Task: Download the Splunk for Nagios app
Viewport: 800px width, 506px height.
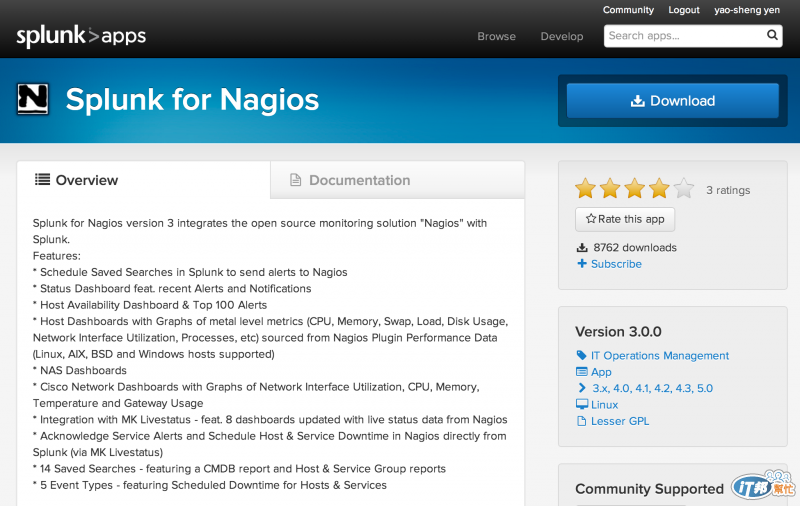Action: click(x=672, y=100)
